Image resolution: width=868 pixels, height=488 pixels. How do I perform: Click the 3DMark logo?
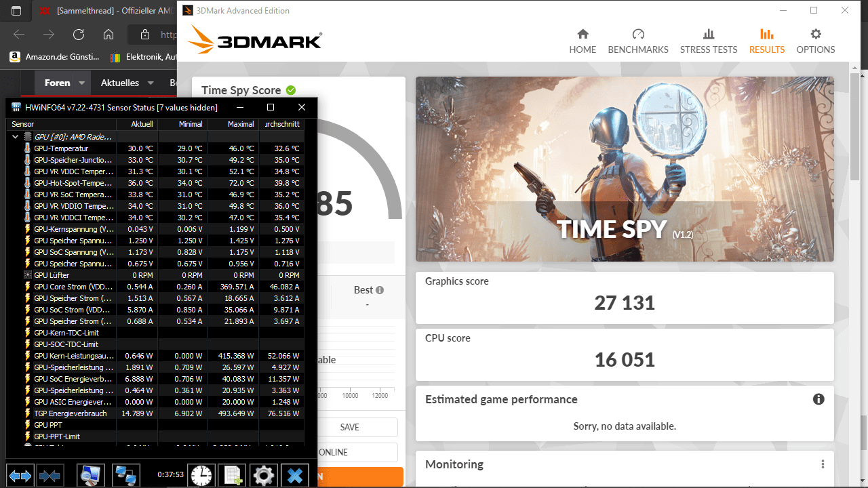[x=255, y=40]
